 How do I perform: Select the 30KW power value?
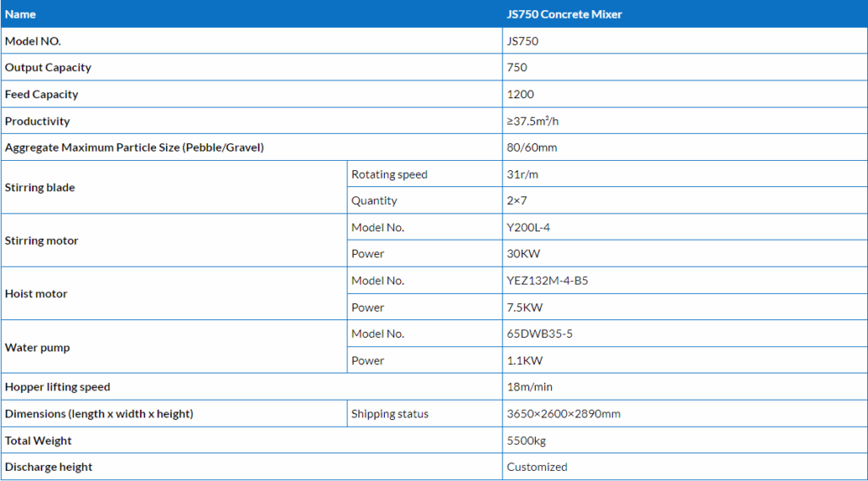coord(521,253)
